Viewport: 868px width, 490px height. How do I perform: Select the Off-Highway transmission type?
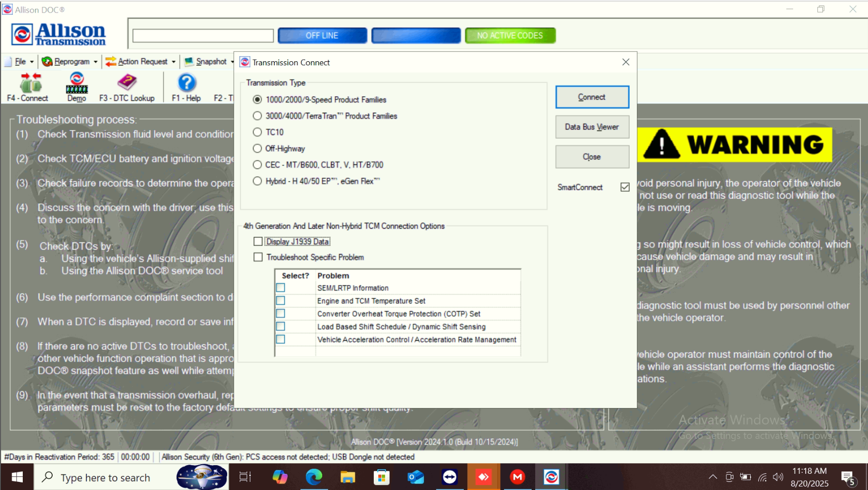[x=257, y=148]
